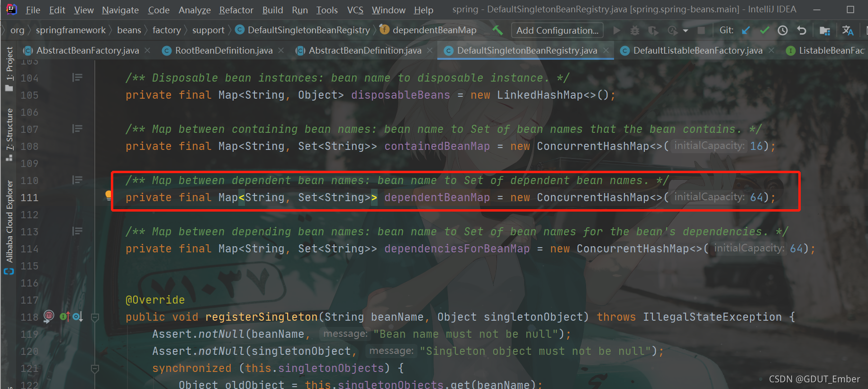The width and height of the screenshot is (868, 389).
Task: Click 'org' breadcrumb
Action: coord(17,30)
